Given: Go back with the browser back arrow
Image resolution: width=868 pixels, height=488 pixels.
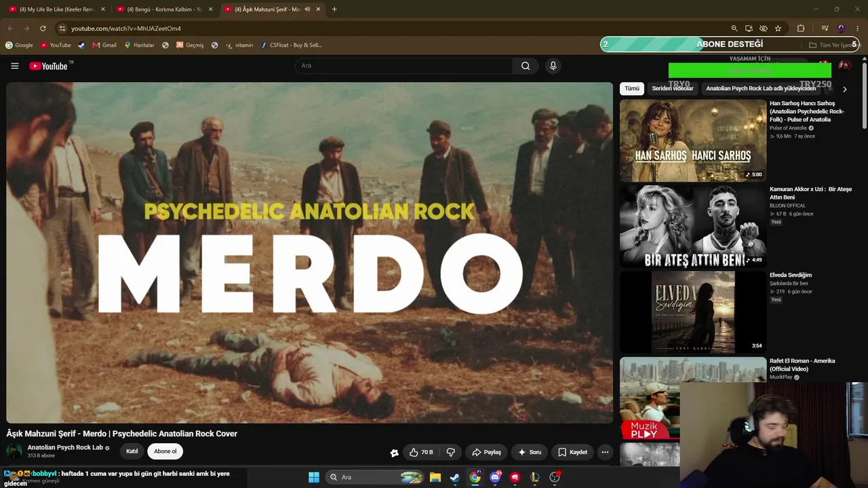Looking at the screenshot, I should point(10,28).
